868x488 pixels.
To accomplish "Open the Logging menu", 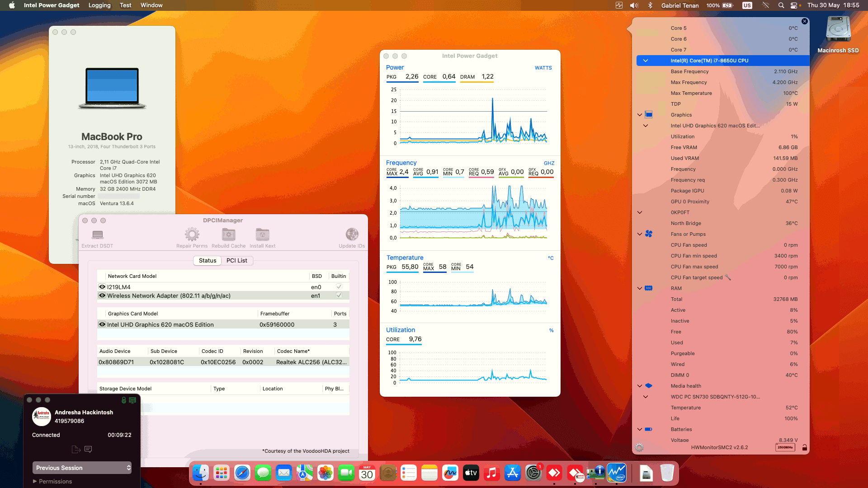I will pyautogui.click(x=99, y=5).
